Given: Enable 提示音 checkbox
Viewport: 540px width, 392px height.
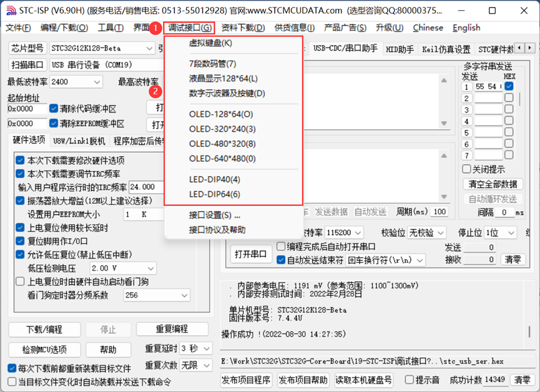Looking at the screenshot, I should 409,380.
